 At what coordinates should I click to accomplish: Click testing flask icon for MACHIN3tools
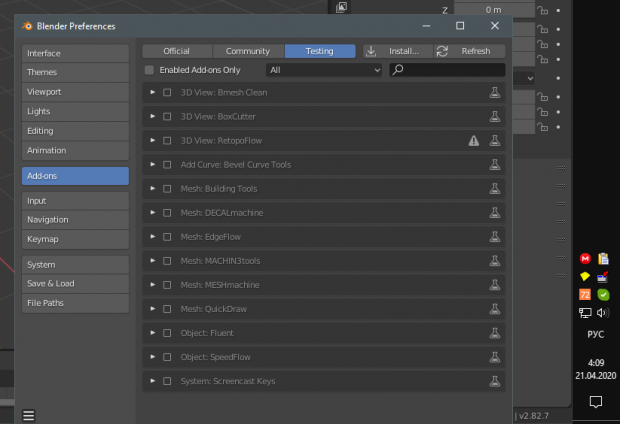point(495,261)
